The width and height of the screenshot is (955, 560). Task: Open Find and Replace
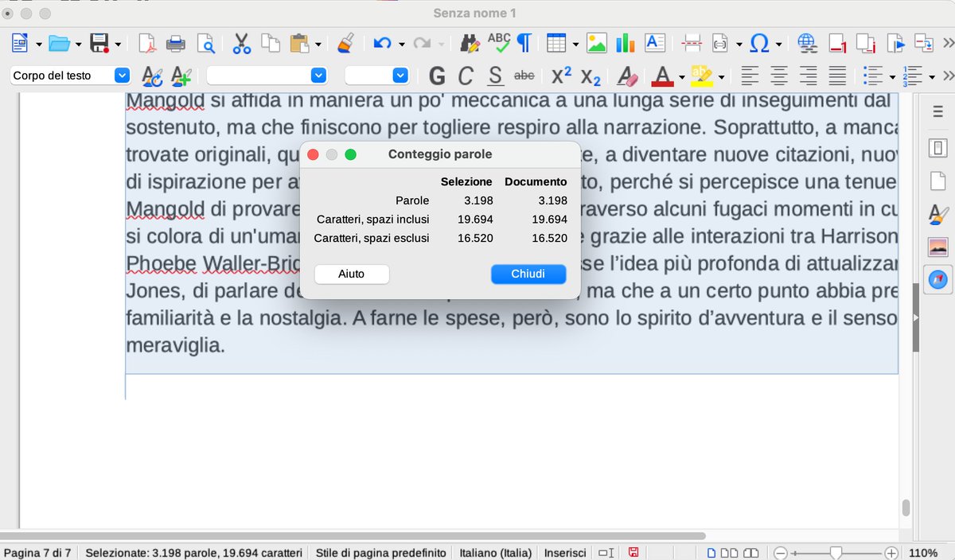470,42
